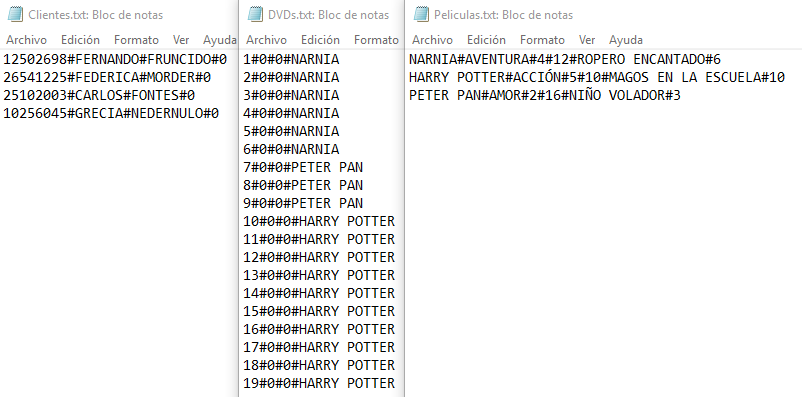Click line 10256045#GRECIA#NEDERNULO#0
Image resolution: width=802 pixels, height=397 pixels.
[x=111, y=114]
